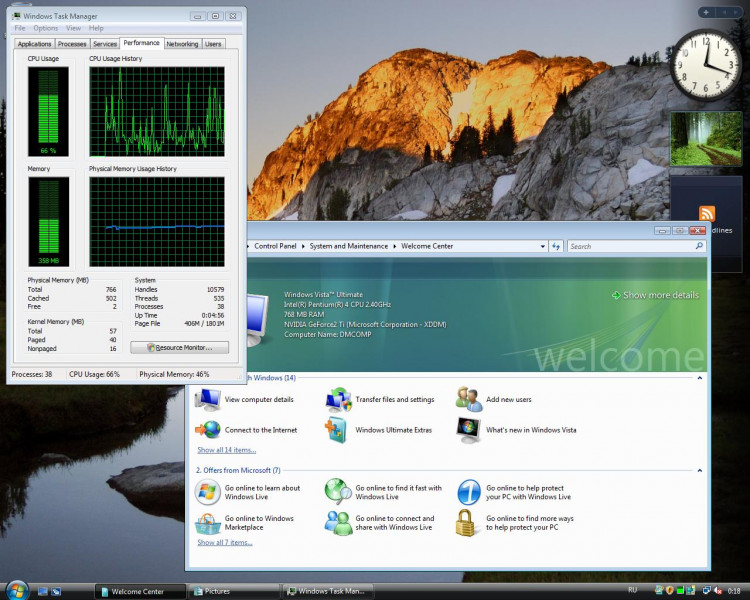Click the network connection tray icon
Image resolution: width=750 pixels, height=600 pixels.
pos(706,591)
